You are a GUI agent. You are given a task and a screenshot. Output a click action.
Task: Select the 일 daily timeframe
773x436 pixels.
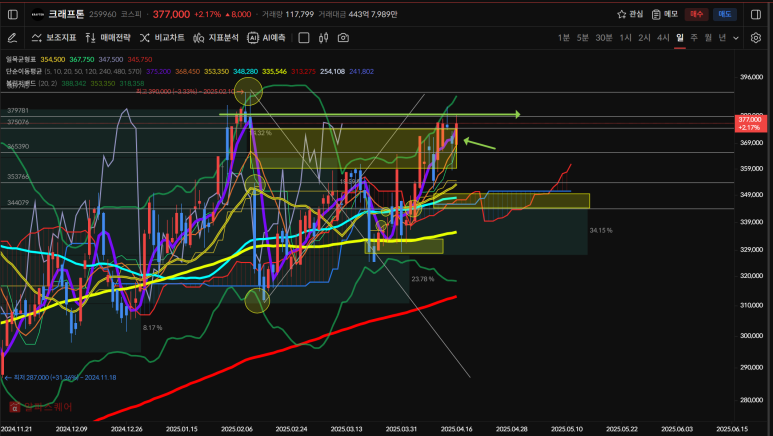pyautogui.click(x=680, y=37)
